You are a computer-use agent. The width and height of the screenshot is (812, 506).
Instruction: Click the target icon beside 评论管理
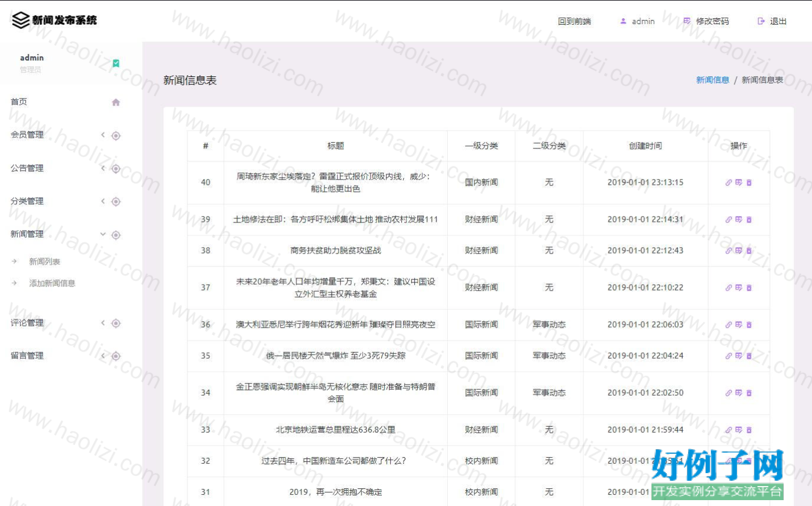[x=116, y=323]
